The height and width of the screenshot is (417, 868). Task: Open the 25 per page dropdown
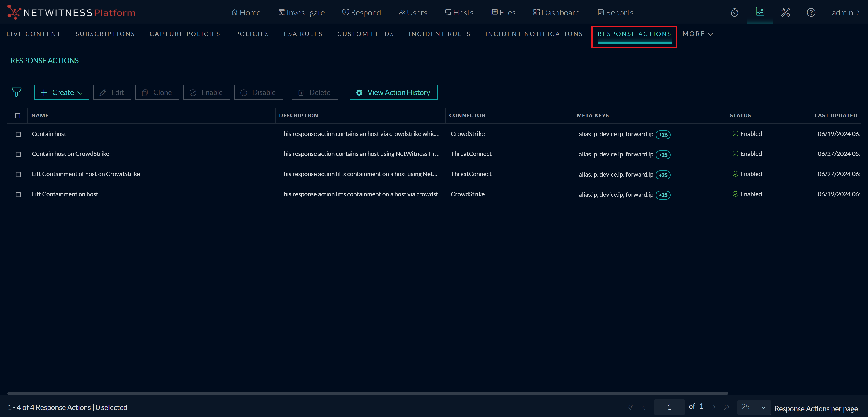click(x=753, y=407)
